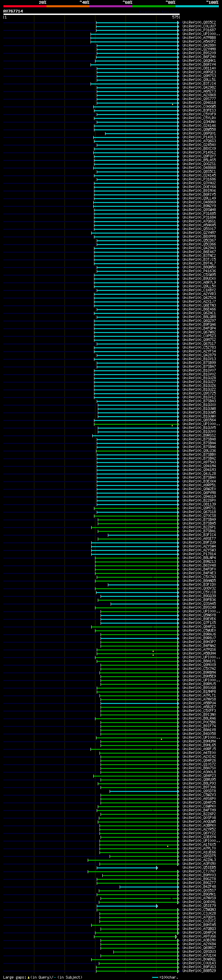Viewport: 222px width, 980px height.
Task: Select the hit label UniRef100_B4ZF48
Action: (199, 887)
